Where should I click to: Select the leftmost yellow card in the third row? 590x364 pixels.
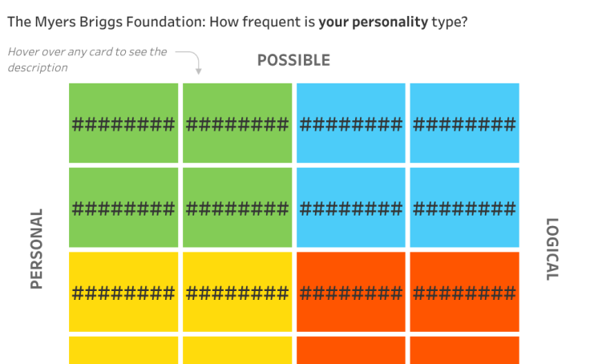(123, 292)
